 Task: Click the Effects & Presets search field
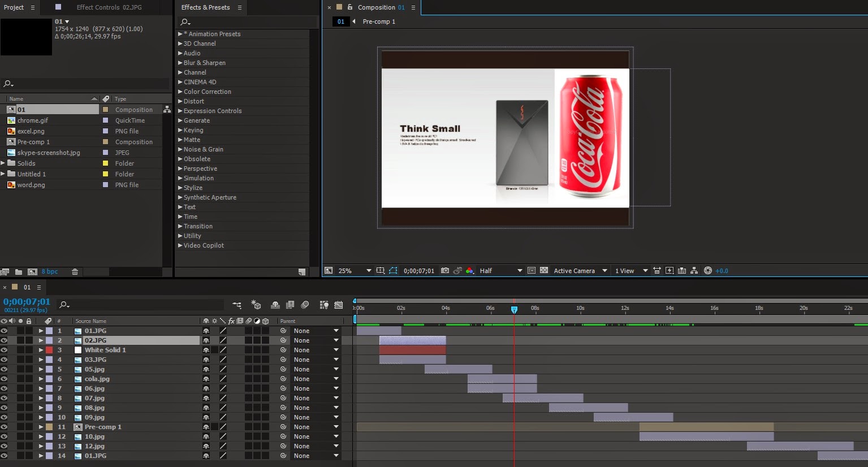249,22
